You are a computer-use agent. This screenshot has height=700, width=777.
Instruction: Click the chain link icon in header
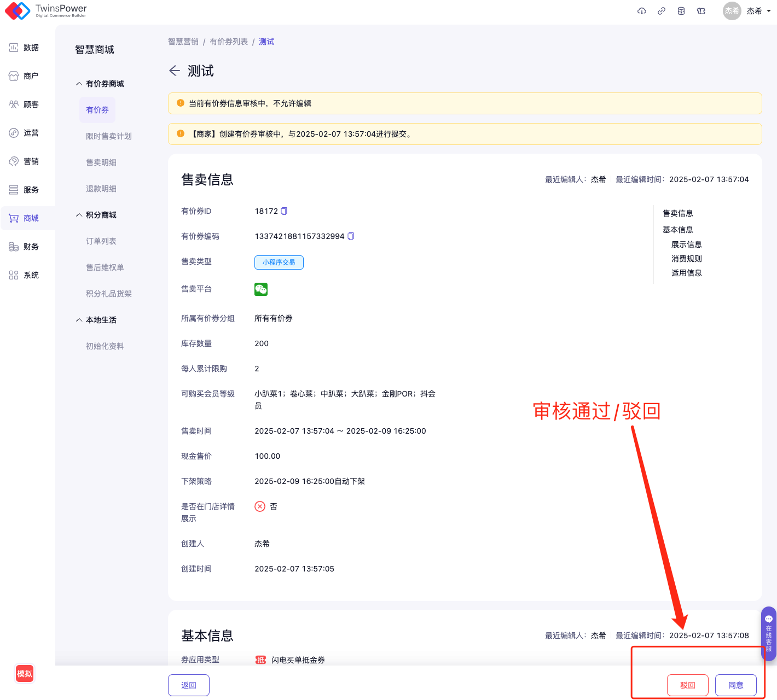pyautogui.click(x=662, y=11)
